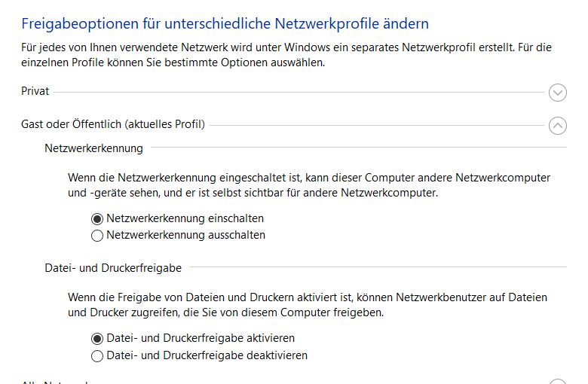Click the "Datei- und Druckerfreigabe aktivieren" option text
Screen dimensions: 588x384
[201, 339]
